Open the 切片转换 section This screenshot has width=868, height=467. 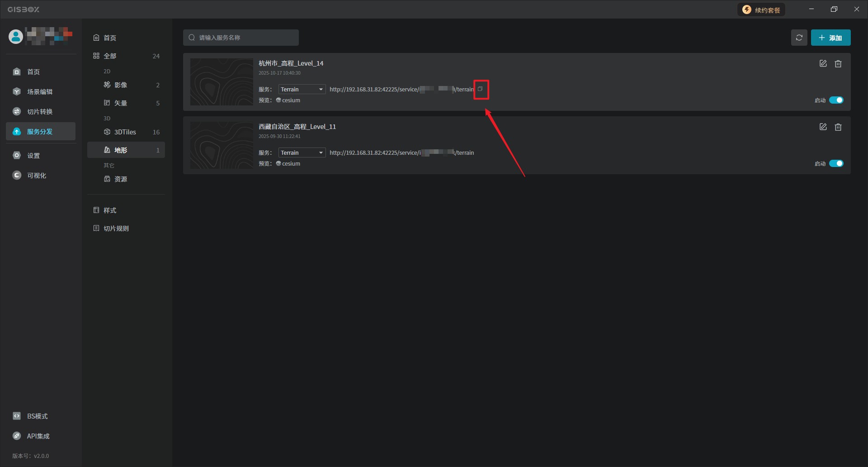coord(40,112)
